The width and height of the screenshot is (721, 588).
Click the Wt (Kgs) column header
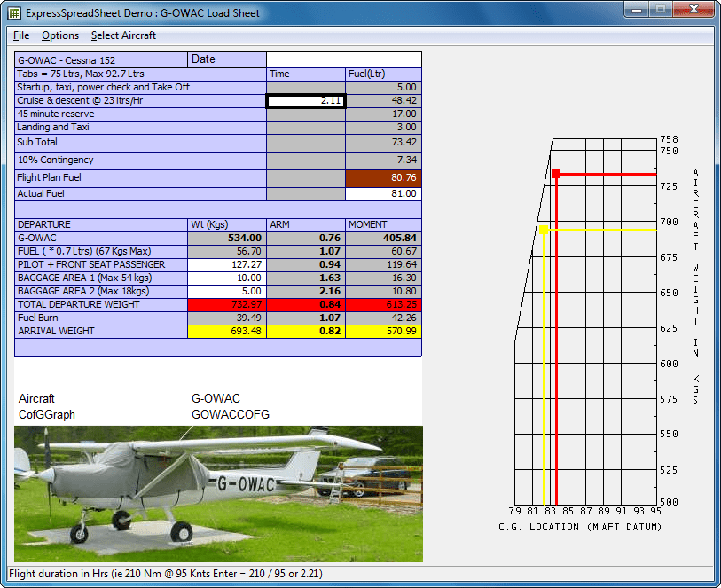(227, 224)
